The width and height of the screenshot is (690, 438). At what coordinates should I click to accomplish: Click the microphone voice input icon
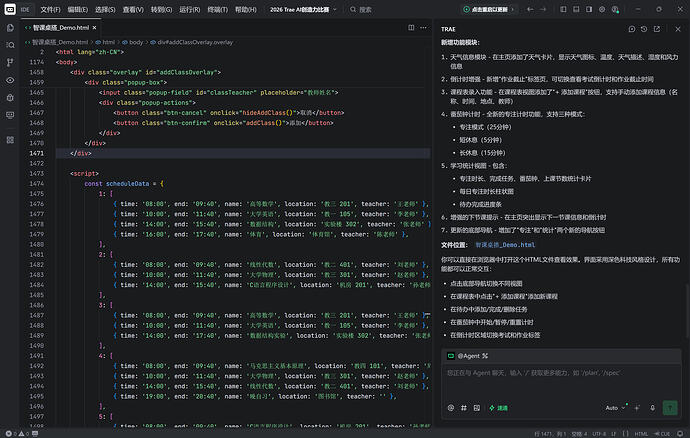(x=653, y=408)
